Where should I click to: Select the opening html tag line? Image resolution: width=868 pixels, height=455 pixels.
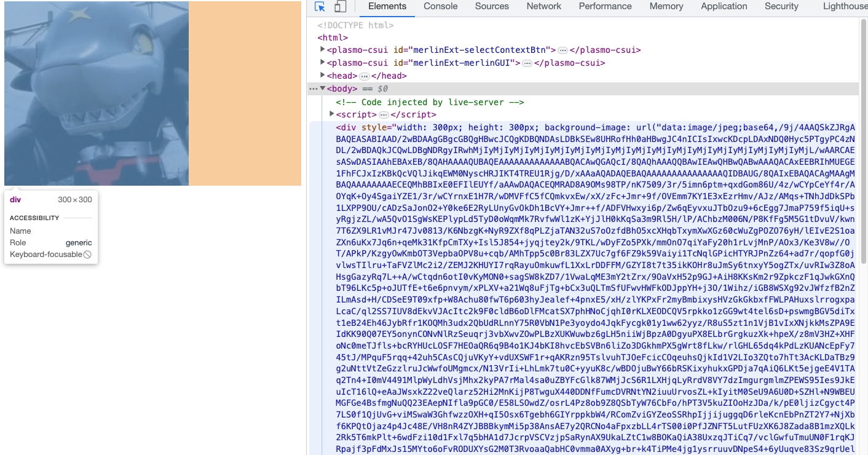(x=333, y=38)
